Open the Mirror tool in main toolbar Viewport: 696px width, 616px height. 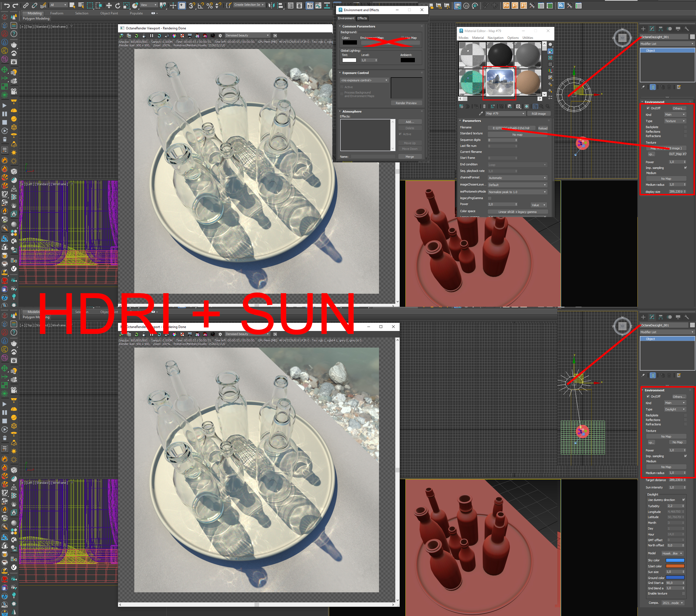click(x=271, y=5)
